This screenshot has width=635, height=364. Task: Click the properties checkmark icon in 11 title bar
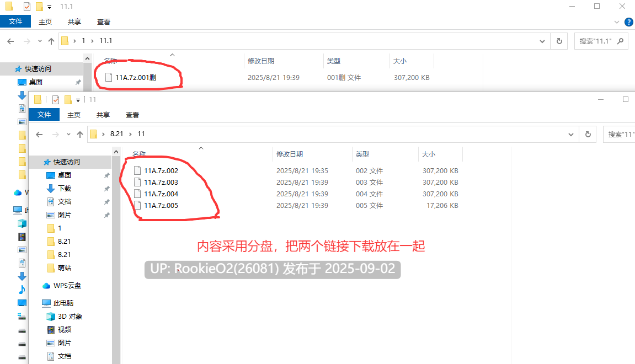coord(56,100)
